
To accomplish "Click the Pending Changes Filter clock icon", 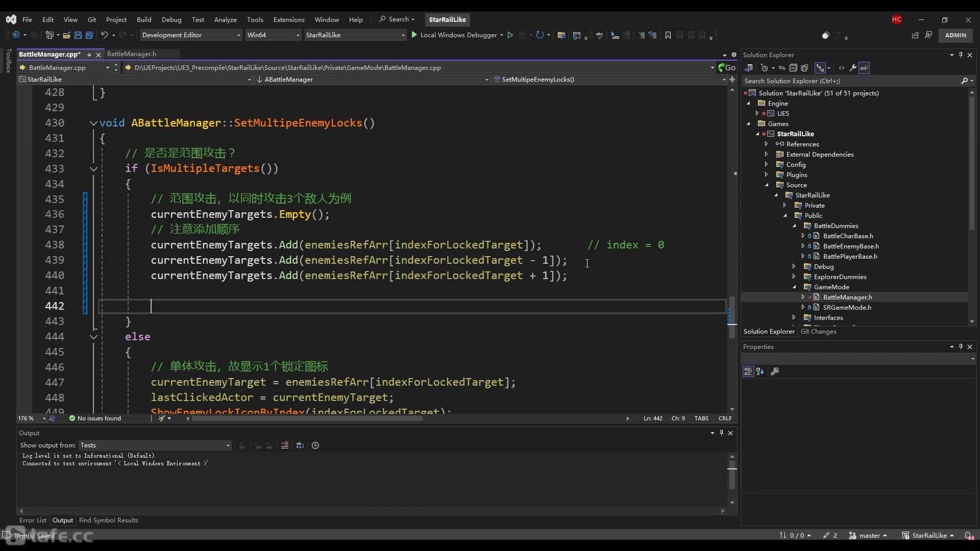I will coord(764,68).
